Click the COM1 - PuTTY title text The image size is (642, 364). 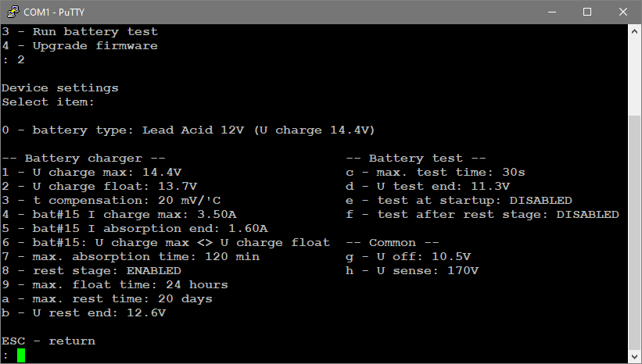coord(54,12)
